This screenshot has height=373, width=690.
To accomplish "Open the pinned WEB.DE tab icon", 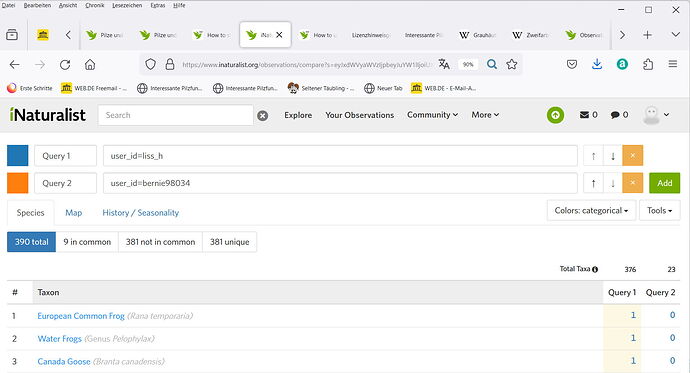I will pos(43,35).
